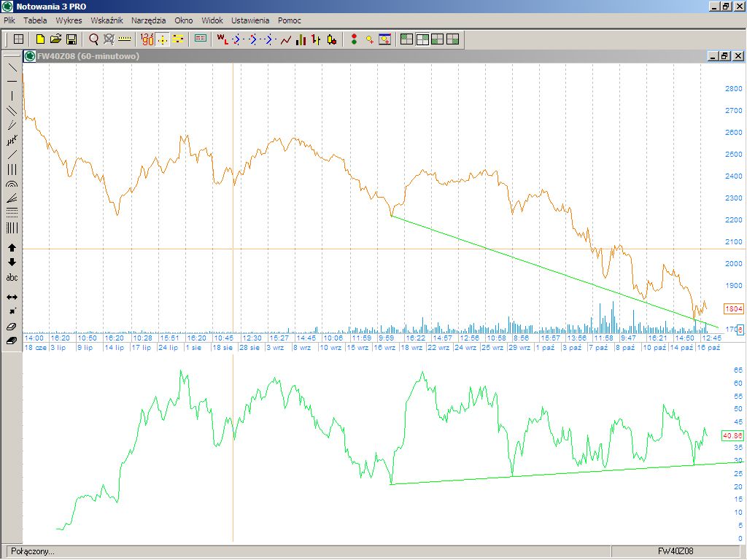The image size is (747, 560).
Task: Select the horizontal line drawing tool
Action: 12,82
